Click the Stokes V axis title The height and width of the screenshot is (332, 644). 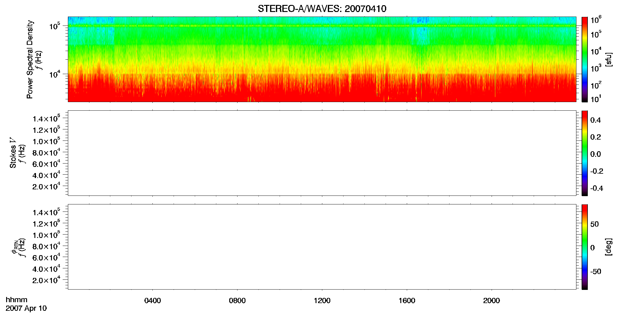pos(13,153)
